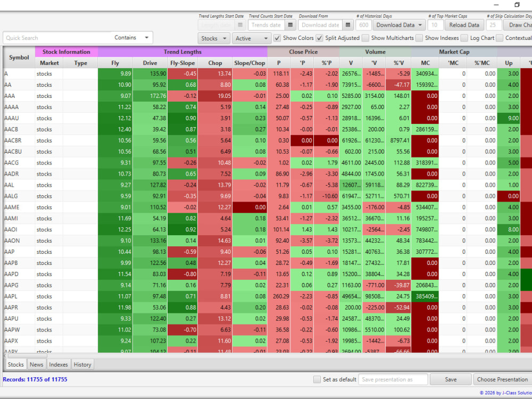The width and height of the screenshot is (532, 399).
Task: Click the Top Market Caps field showing 10
Action: click(x=435, y=25)
